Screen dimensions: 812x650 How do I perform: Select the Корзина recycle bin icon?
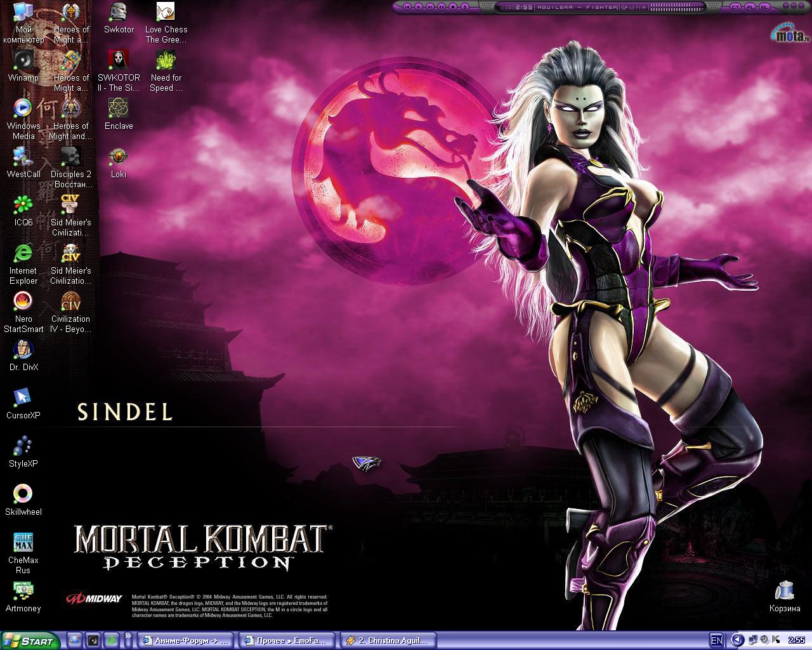point(785,597)
